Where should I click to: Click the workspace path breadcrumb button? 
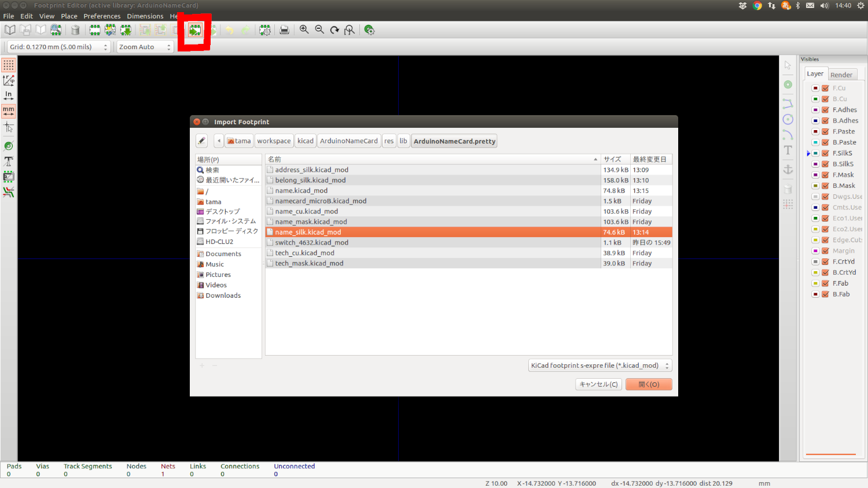pyautogui.click(x=274, y=141)
